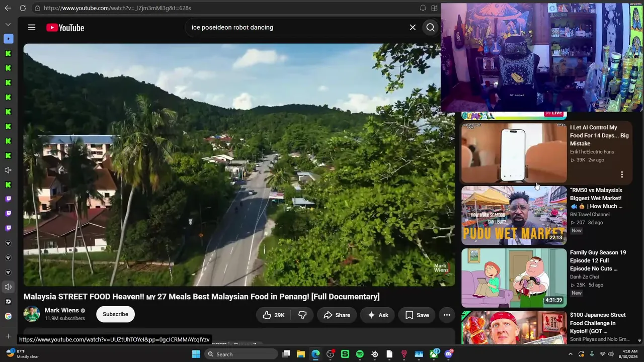Expand the vertical tabs list chevron
This screenshot has width=644, height=362.
[x=8, y=24]
